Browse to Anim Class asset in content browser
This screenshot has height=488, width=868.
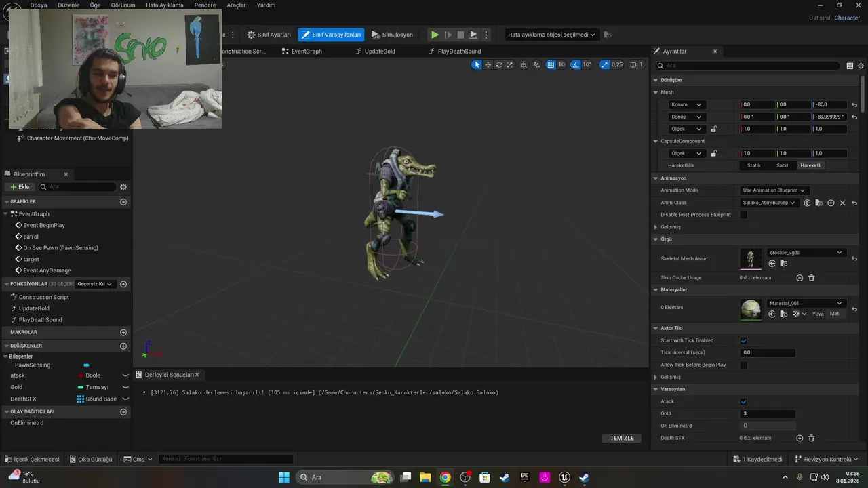click(x=819, y=203)
